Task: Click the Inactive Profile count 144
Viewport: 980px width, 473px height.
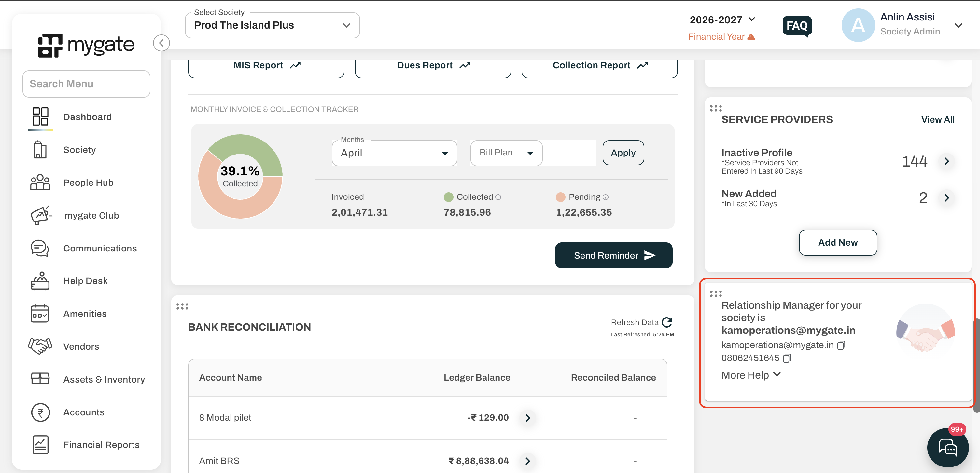Action: [x=915, y=161]
